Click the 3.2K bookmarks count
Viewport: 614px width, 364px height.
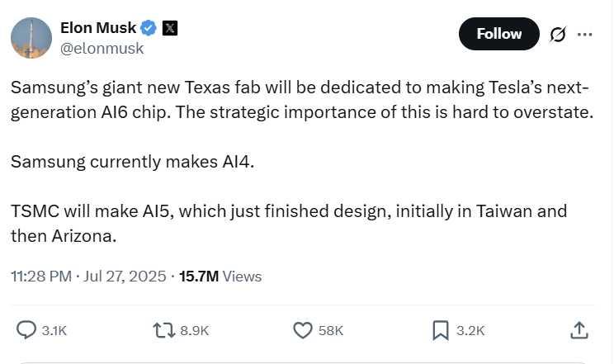point(470,331)
